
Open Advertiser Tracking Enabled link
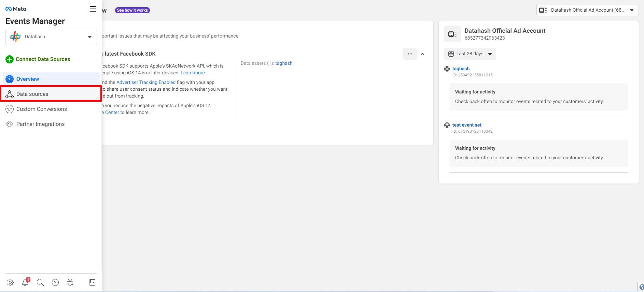tap(146, 82)
